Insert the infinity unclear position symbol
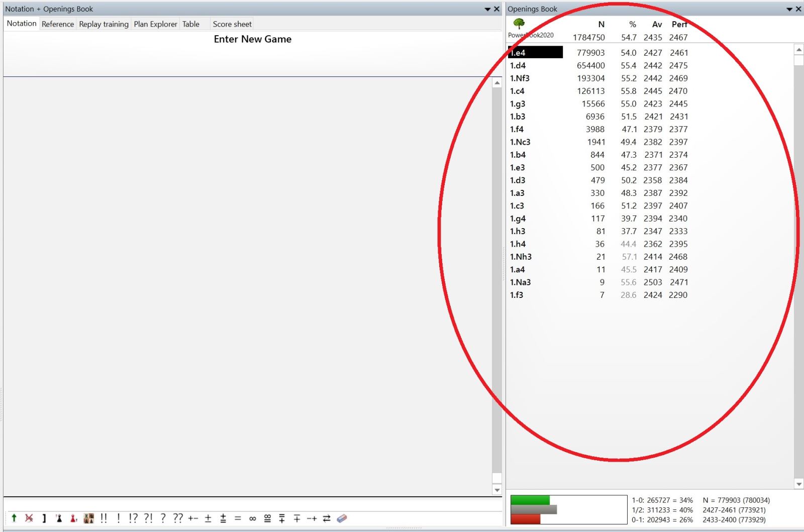Screen dimensions: 804x532 [252, 518]
